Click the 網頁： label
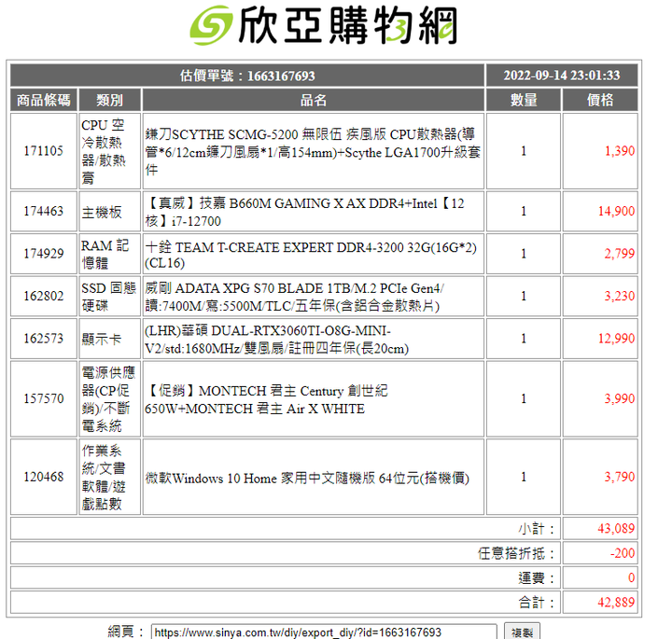672x639 pixels. (126, 632)
